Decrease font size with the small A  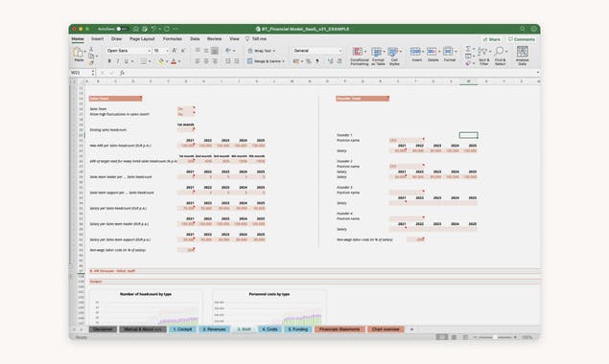tap(183, 51)
